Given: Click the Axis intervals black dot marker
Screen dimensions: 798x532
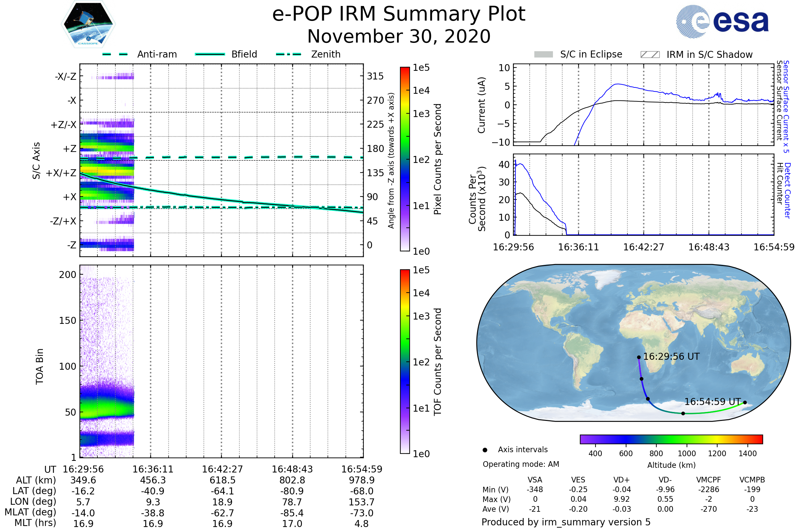Looking at the screenshot, I should [485, 450].
